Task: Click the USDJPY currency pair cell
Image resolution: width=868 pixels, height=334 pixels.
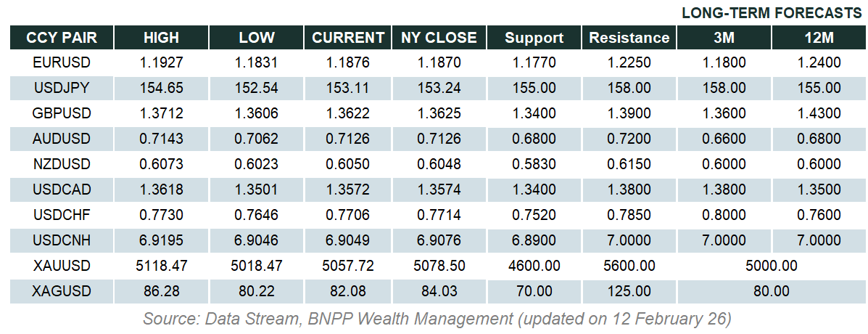Action: click(62, 88)
